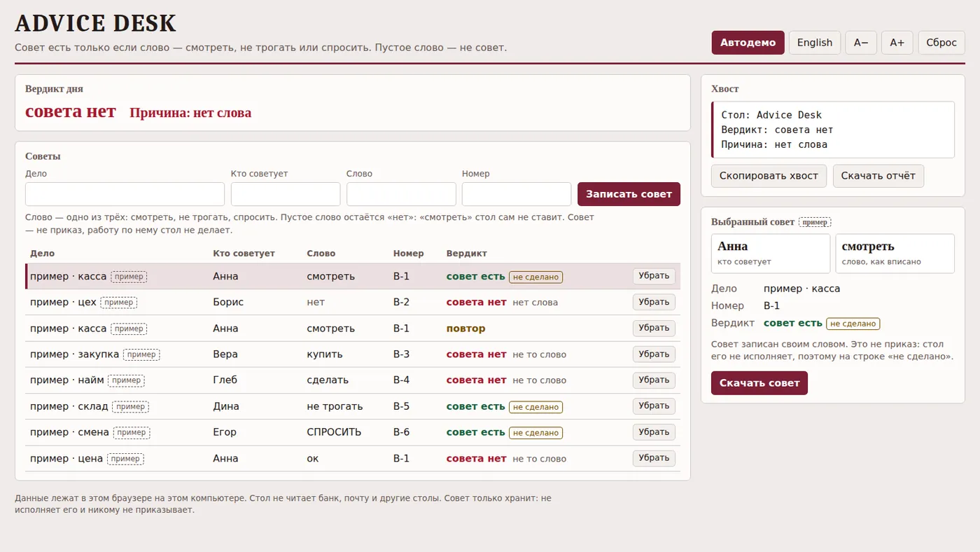
Task: Increase font size with A+ button
Action: 897,42
